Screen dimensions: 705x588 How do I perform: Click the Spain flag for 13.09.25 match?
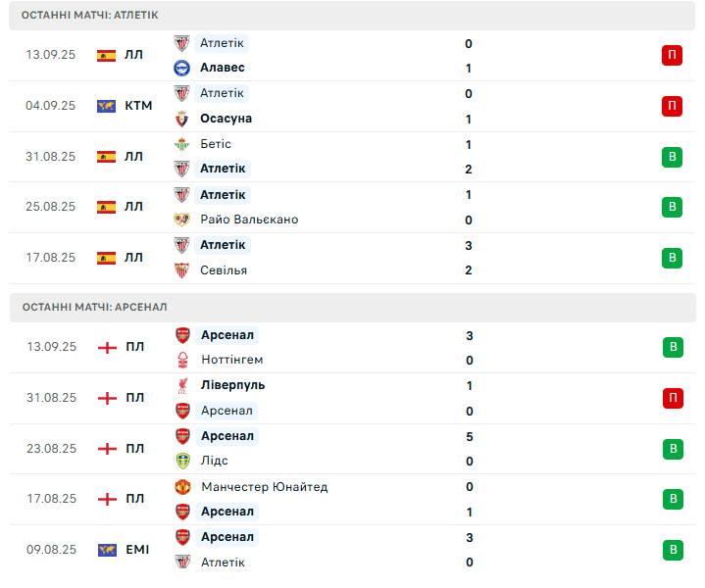point(106,55)
